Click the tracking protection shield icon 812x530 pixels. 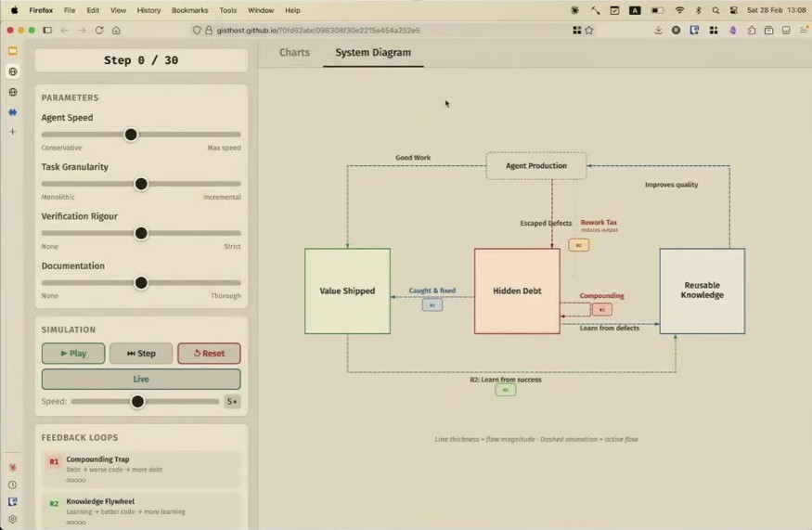197,30
